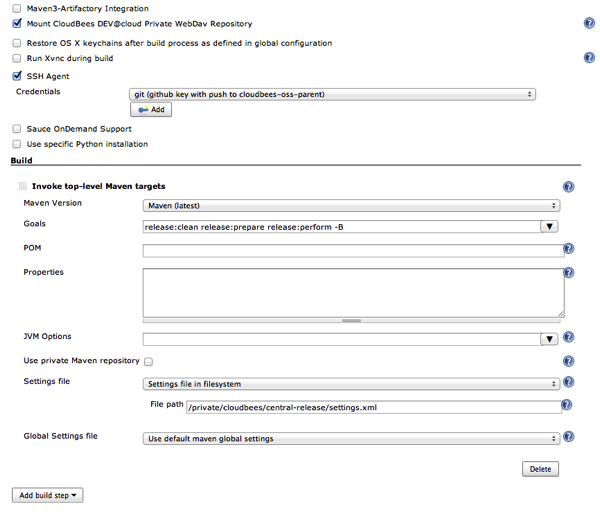This screenshot has height=512, width=600.
Task: Open the SSH Agent Credentials dropdown
Action: 333,94
